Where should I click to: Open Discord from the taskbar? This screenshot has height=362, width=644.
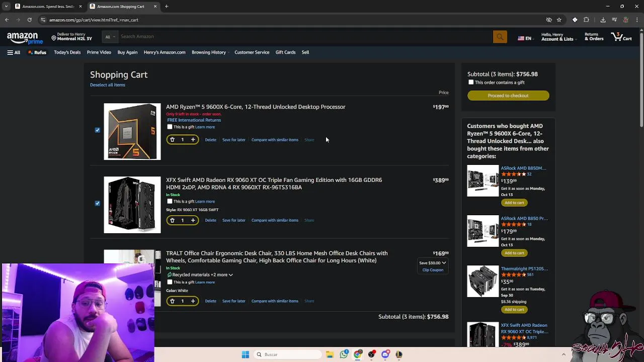385,354
